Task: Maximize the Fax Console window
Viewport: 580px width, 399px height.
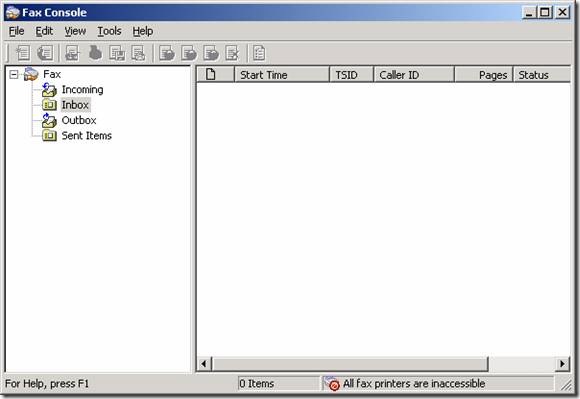Action: click(545, 13)
